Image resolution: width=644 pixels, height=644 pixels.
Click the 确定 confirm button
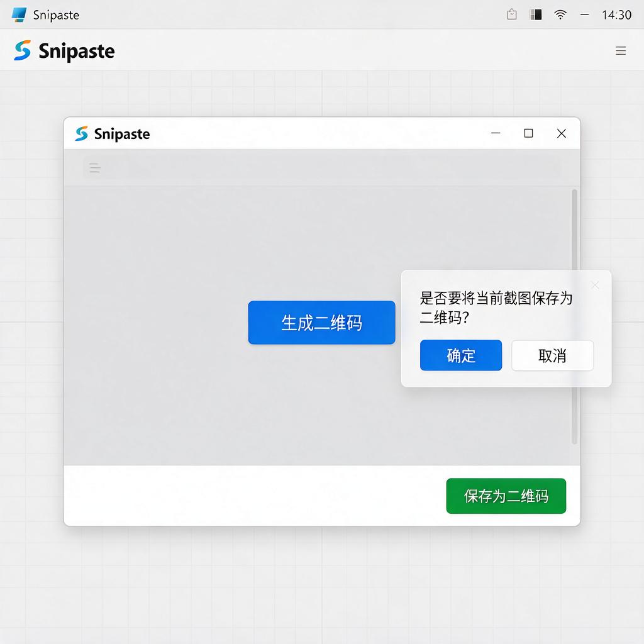point(461,355)
